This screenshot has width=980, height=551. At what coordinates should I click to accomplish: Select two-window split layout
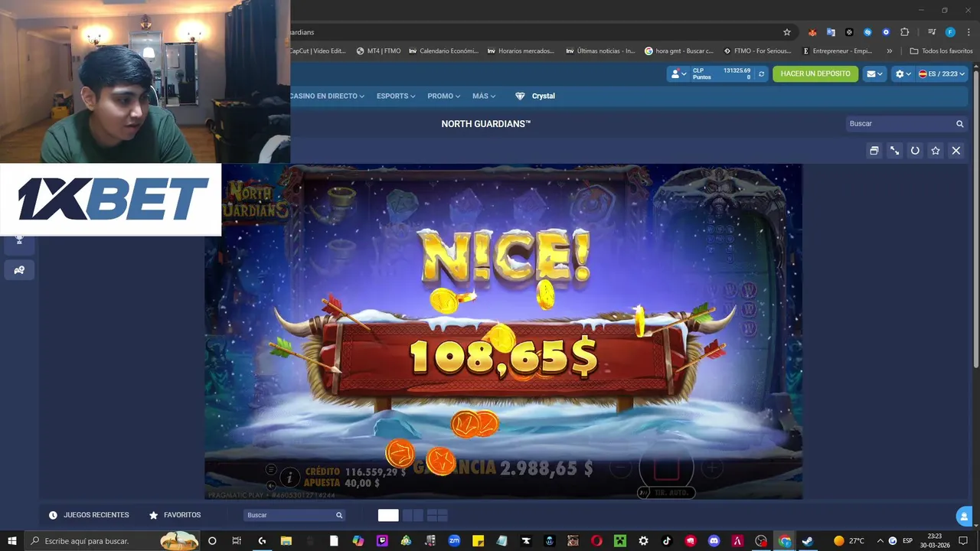[x=413, y=515]
